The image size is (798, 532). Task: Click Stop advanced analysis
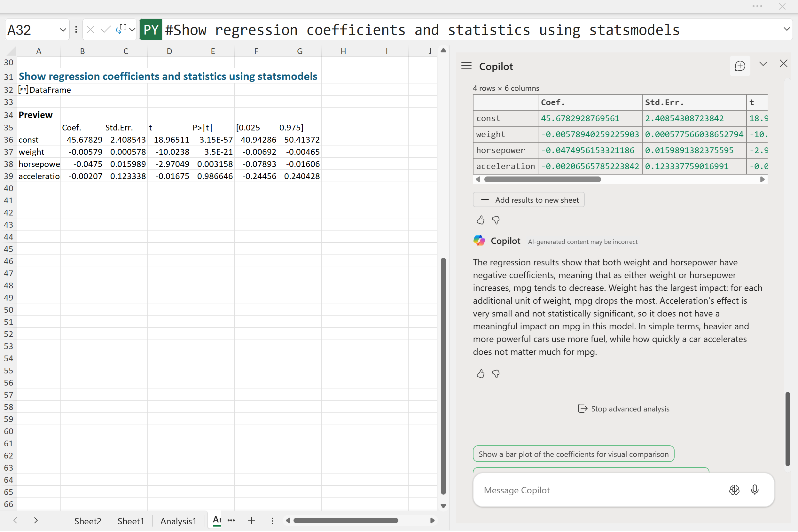[x=623, y=409]
